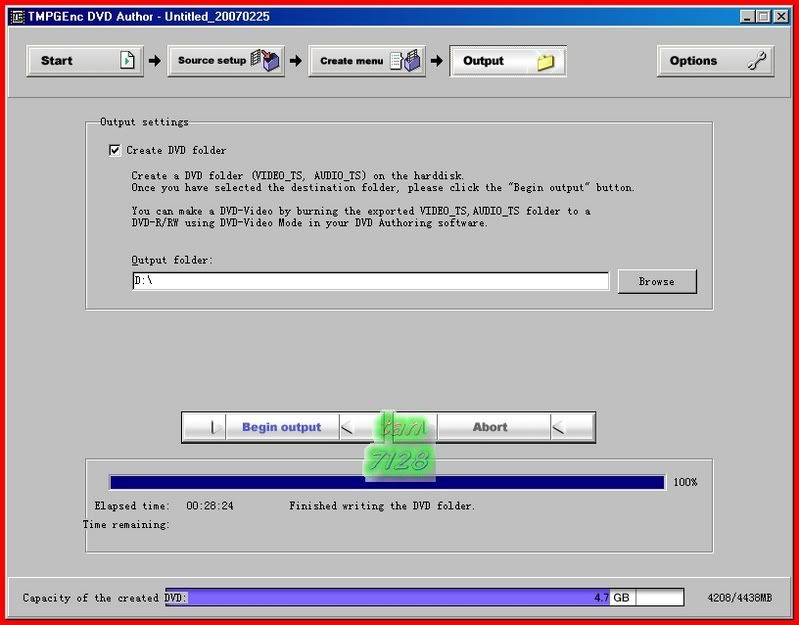Image resolution: width=799 pixels, height=625 pixels.
Task: Click the 4208/4438MB capacity text
Action: [x=739, y=597]
